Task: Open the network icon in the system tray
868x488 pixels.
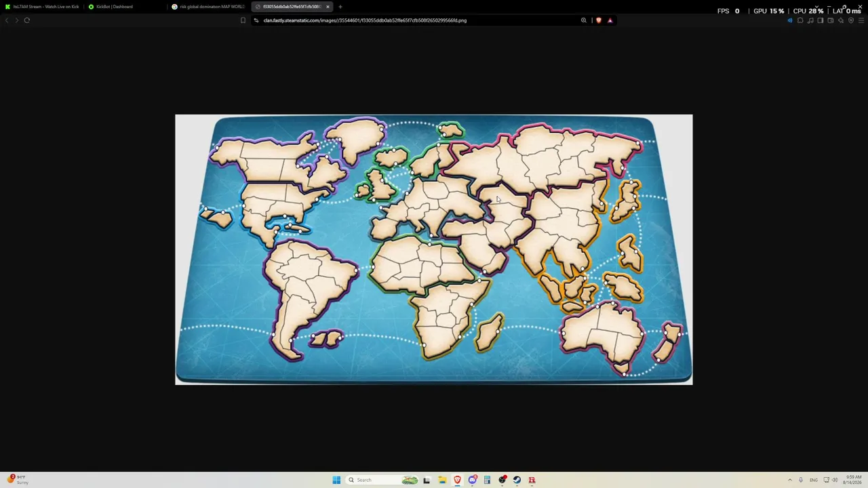Action: (x=826, y=480)
